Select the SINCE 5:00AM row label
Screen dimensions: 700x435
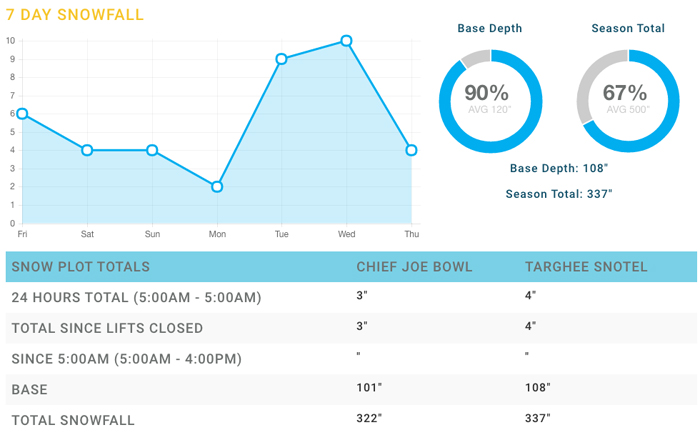tap(126, 359)
